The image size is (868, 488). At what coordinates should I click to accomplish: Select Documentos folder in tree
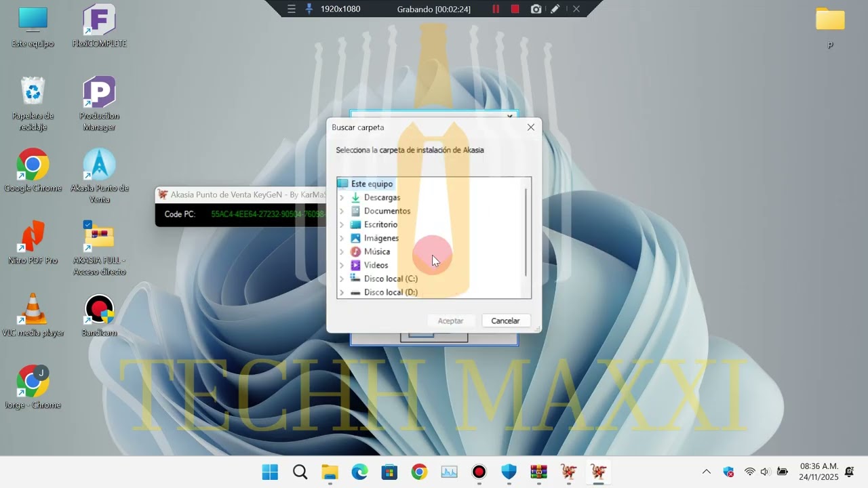pyautogui.click(x=387, y=211)
